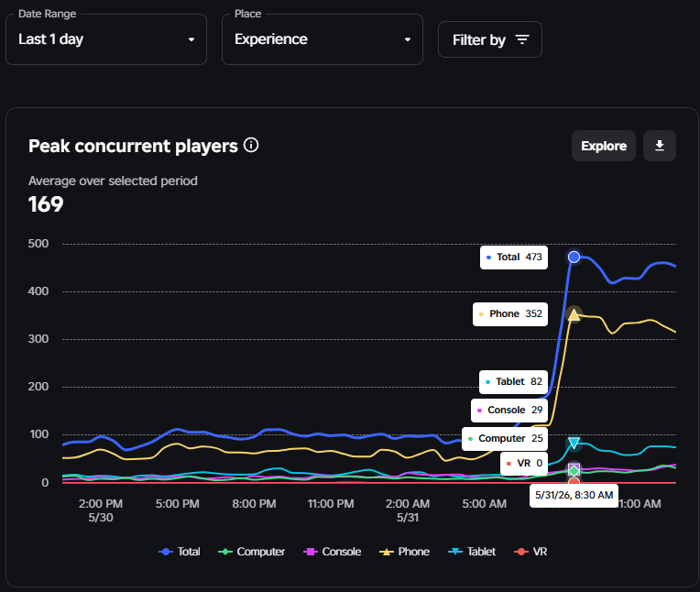This screenshot has width=700, height=592.
Task: Click the 300 y-axis label
Action: (38, 339)
